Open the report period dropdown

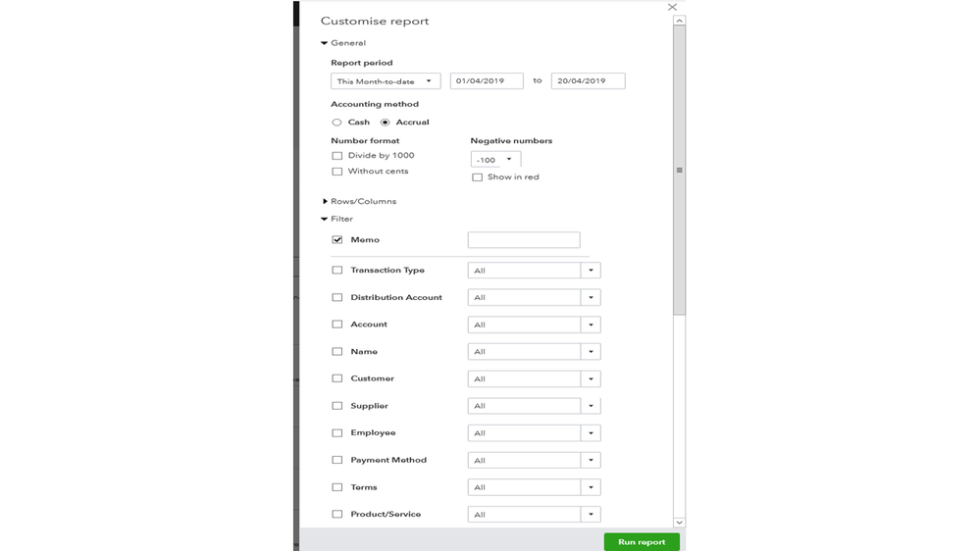pyautogui.click(x=386, y=81)
